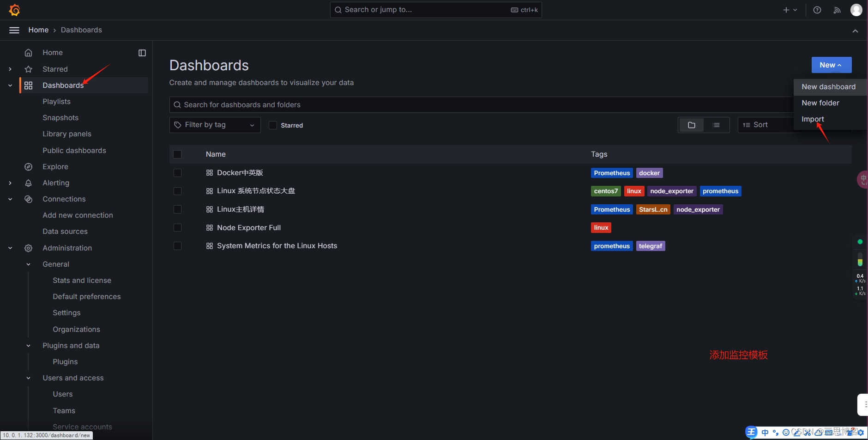The height and width of the screenshot is (440, 868).
Task: Click the tag icon in Filter by tag
Action: 178,125
